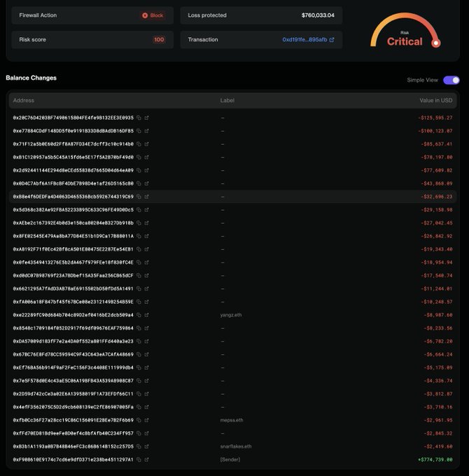469x476 pixels.
Task: Click the Risk score value 100
Action: [x=159, y=39]
